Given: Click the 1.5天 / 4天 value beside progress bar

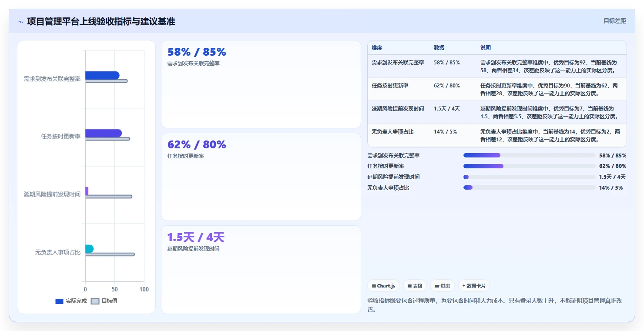Looking at the screenshot, I should point(612,177).
